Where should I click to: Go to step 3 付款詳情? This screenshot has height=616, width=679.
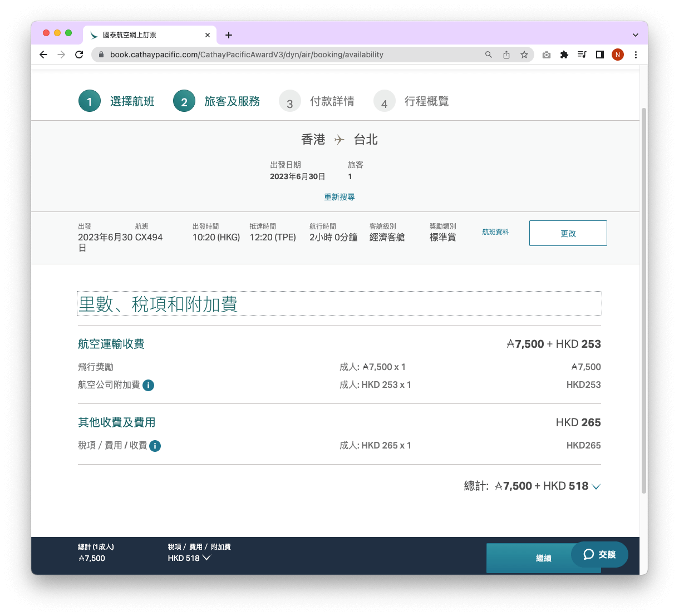317,101
